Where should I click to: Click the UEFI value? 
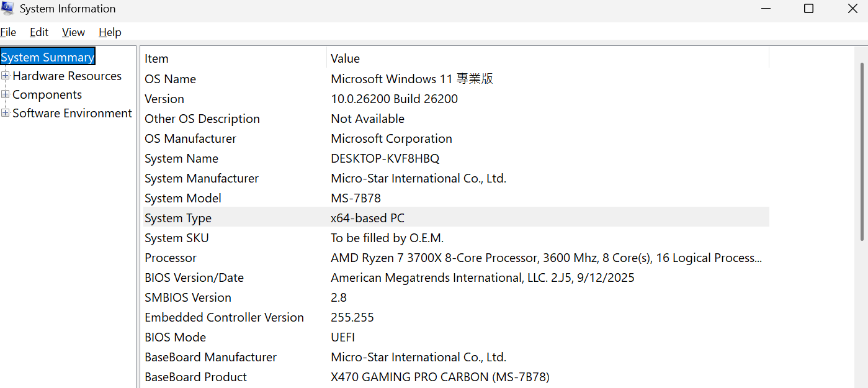pos(343,337)
